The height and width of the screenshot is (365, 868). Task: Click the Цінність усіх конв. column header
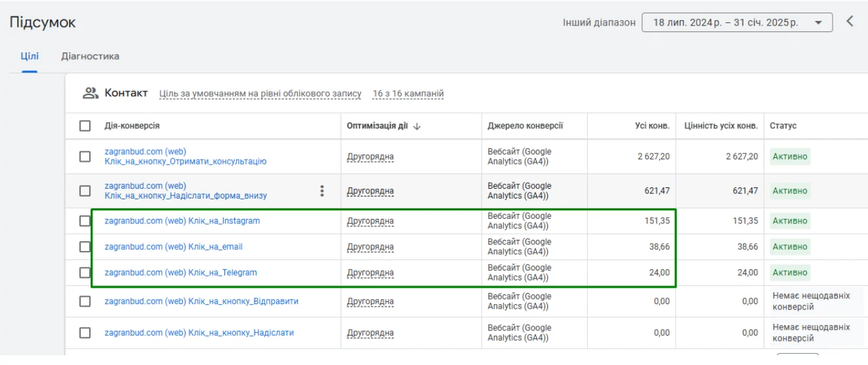[x=721, y=126]
